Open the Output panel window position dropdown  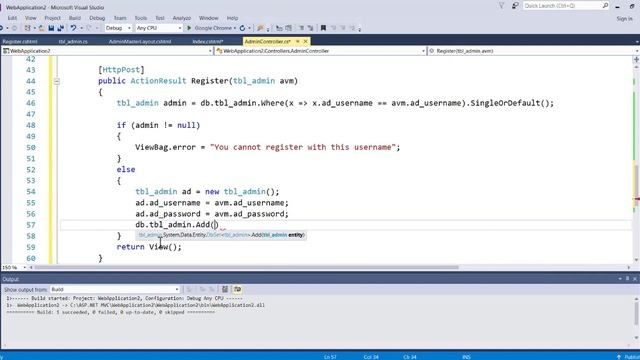[x=620, y=279]
